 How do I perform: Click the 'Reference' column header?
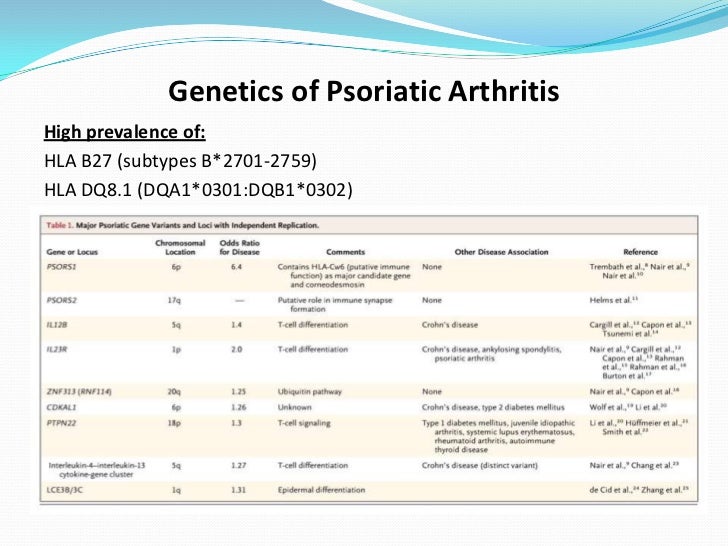[x=640, y=252]
